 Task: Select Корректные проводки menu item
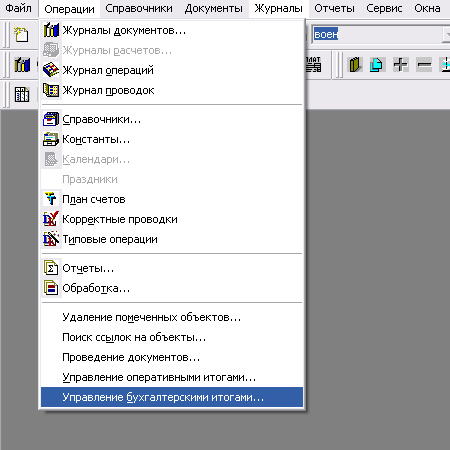[x=172, y=219]
